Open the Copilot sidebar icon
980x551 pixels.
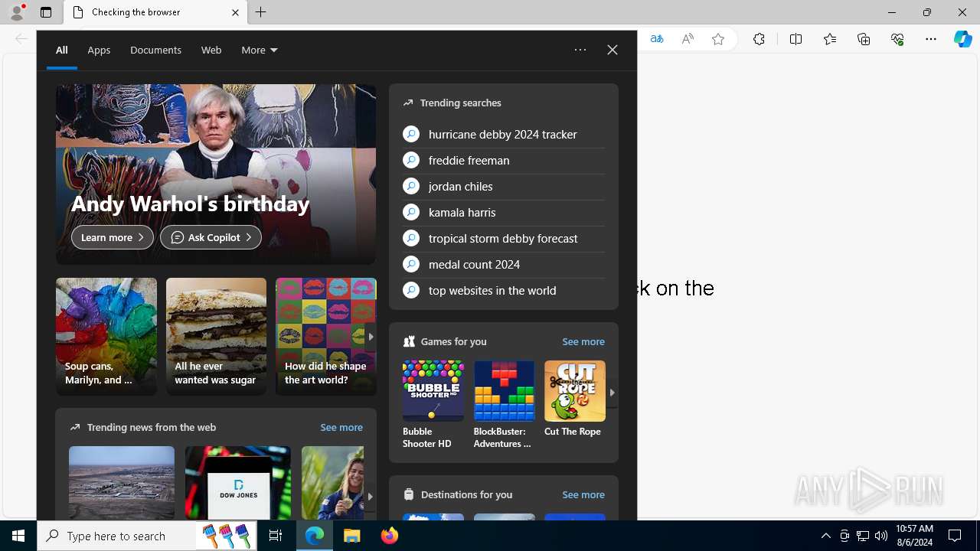pos(963,39)
